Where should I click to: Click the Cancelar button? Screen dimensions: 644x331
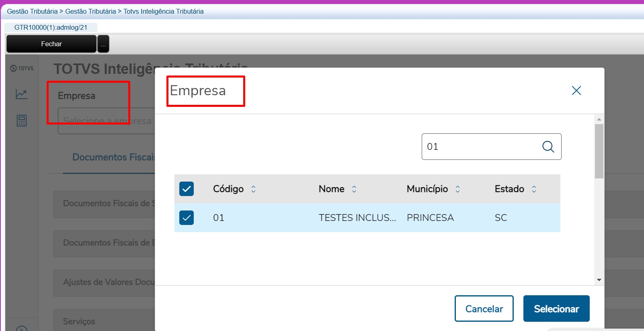click(484, 309)
